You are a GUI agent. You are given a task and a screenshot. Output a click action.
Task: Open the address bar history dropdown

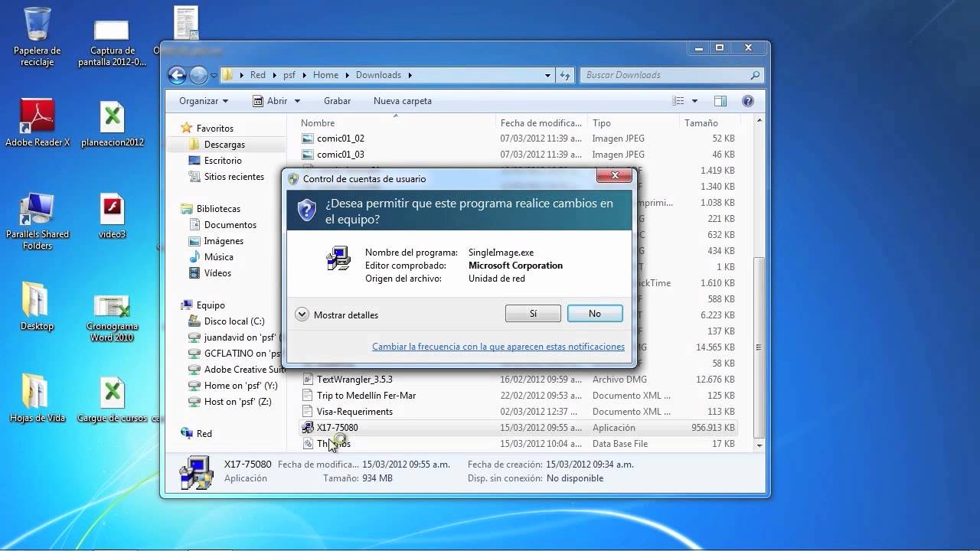click(x=547, y=75)
